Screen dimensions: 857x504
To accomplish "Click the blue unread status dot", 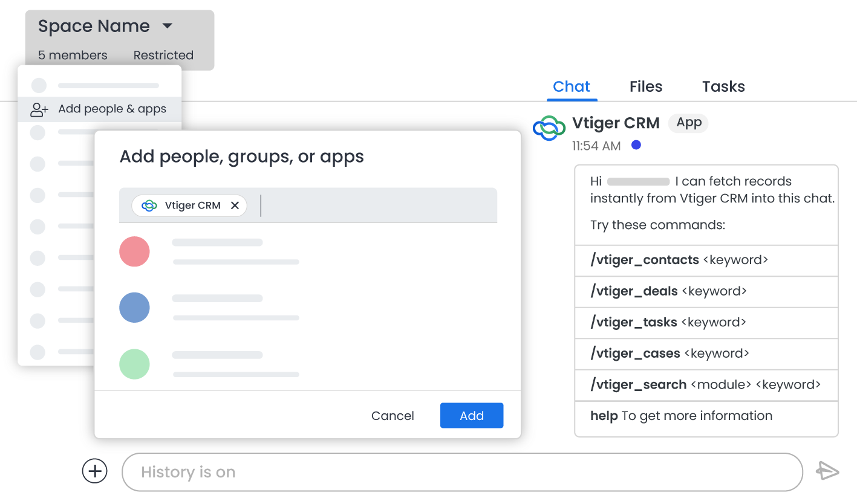I will click(x=636, y=145).
